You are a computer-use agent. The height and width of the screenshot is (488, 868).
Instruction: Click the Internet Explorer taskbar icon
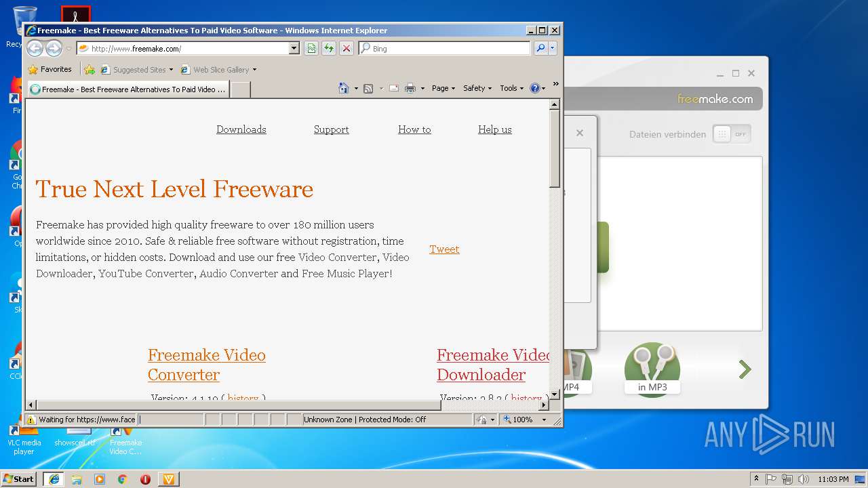click(54, 479)
